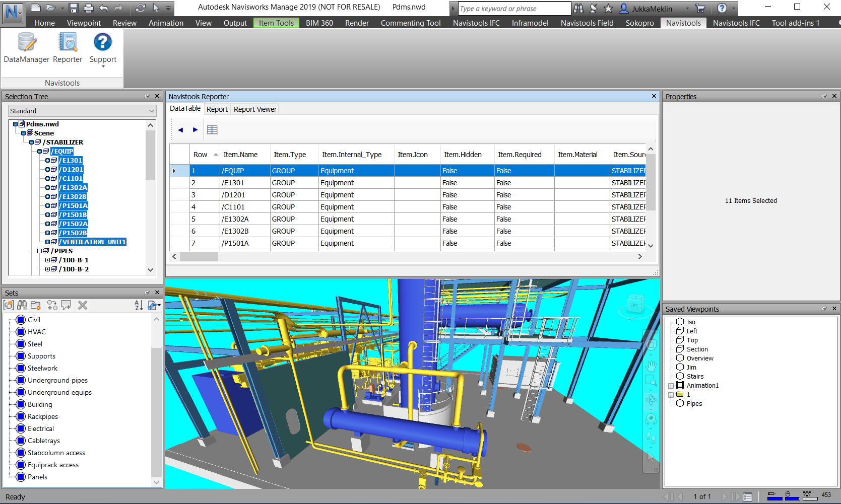Toggle auto-hide pin on Properties panel
This screenshot has width=841, height=504.
click(824, 96)
